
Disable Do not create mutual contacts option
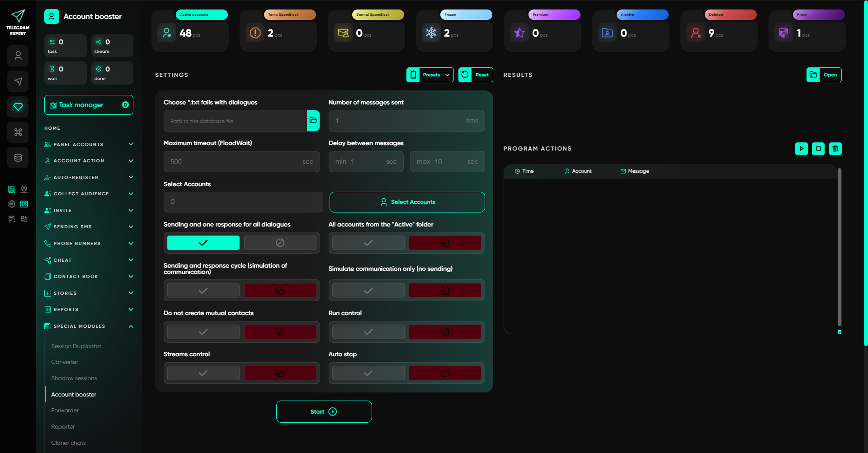(280, 331)
